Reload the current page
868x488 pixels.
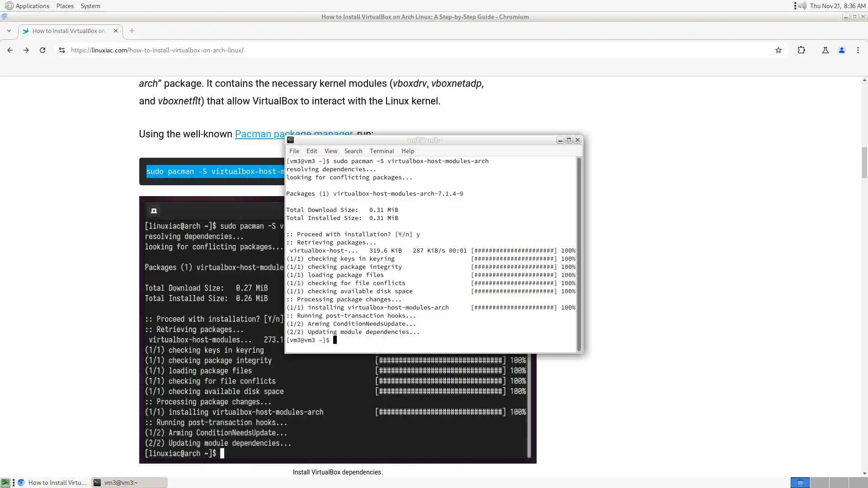(42, 50)
